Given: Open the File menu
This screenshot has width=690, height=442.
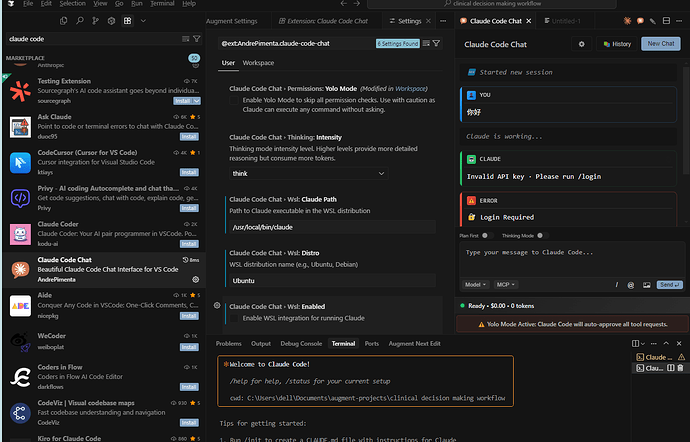Looking at the screenshot, I should 28,4.
